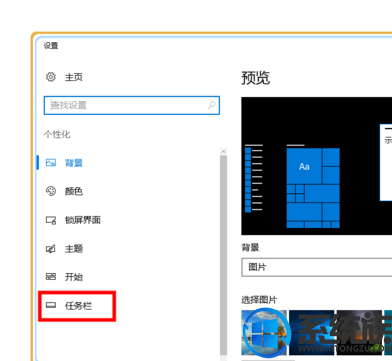Click the sidebar scrollbar up arrow
Image resolution: width=392 pixels, height=361 pixels.
point(223,152)
